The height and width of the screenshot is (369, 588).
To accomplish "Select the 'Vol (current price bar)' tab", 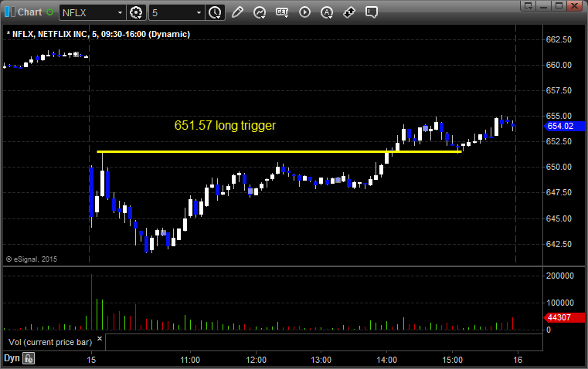I will tap(50, 342).
